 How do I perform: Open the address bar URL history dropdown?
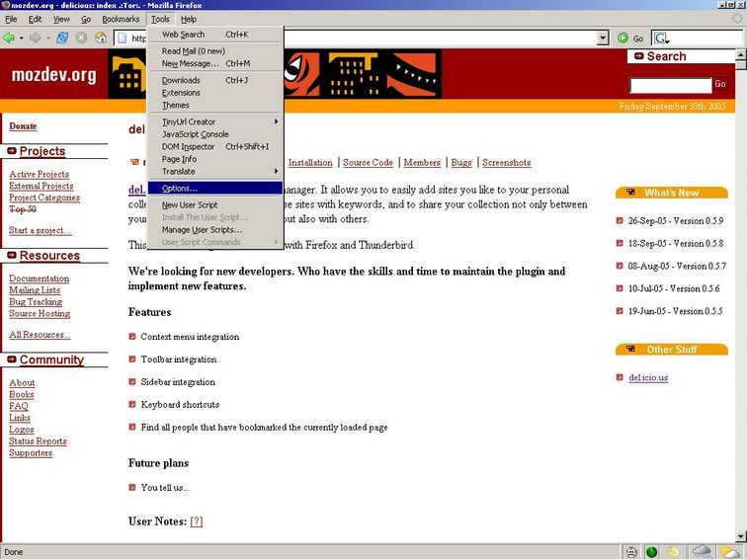click(603, 39)
